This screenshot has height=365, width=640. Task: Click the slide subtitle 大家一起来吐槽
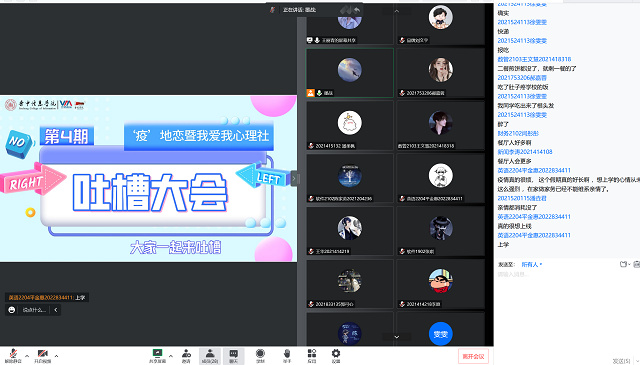(175, 247)
